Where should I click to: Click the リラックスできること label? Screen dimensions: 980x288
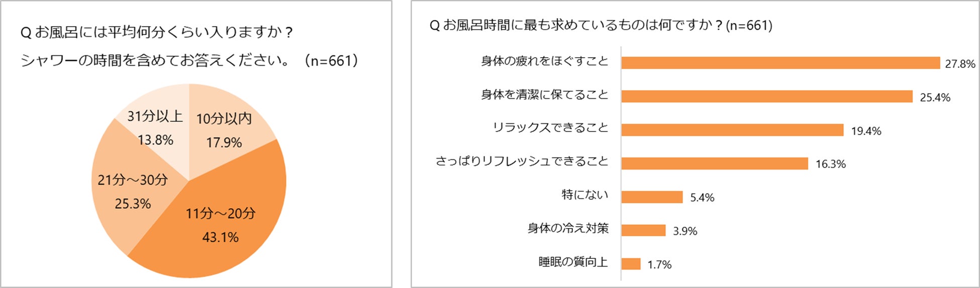click(550, 128)
